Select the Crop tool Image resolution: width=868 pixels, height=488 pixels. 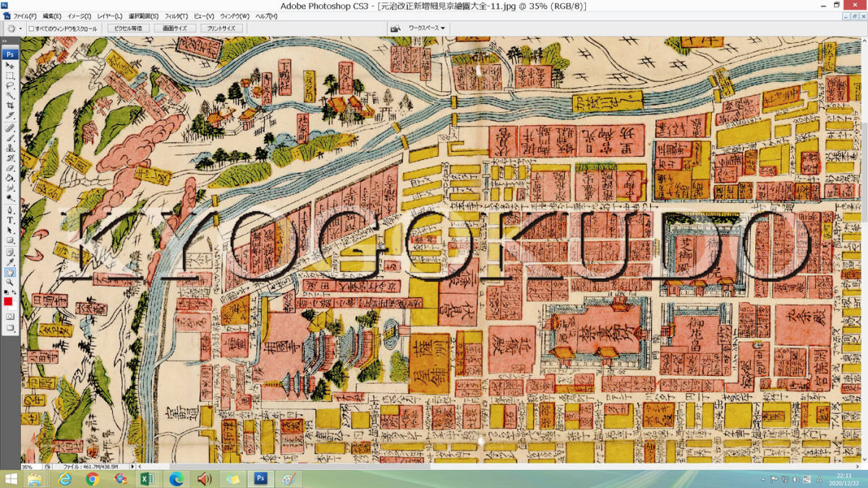point(10,106)
